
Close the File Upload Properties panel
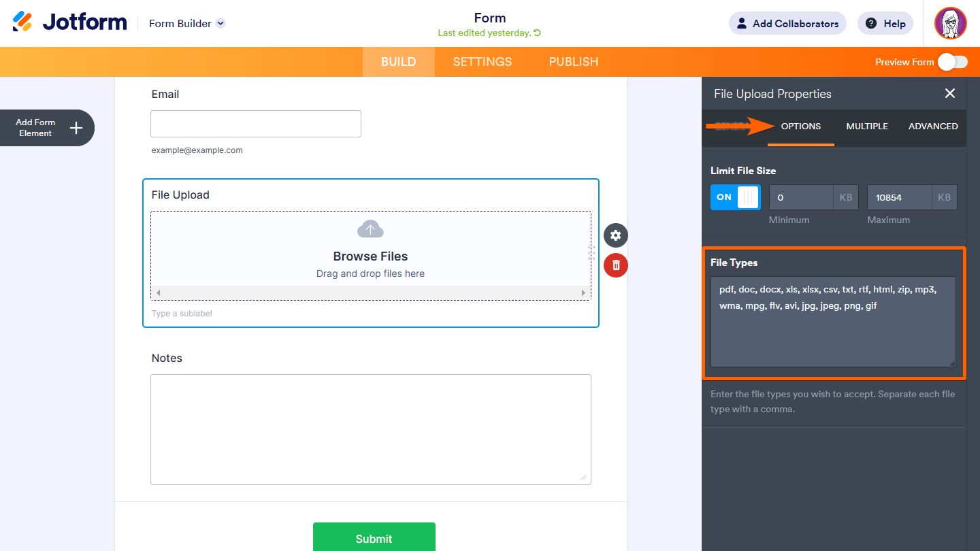[x=950, y=93]
